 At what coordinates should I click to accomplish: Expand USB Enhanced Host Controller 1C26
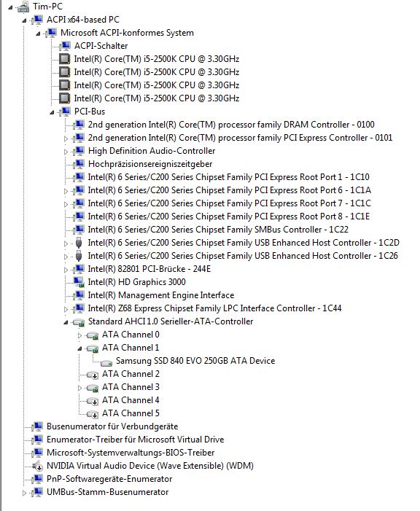click(x=66, y=257)
